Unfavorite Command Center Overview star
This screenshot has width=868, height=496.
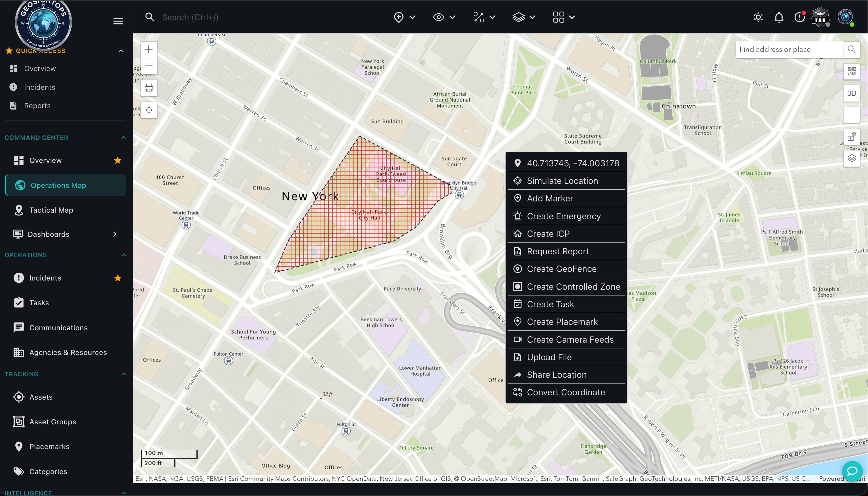118,161
